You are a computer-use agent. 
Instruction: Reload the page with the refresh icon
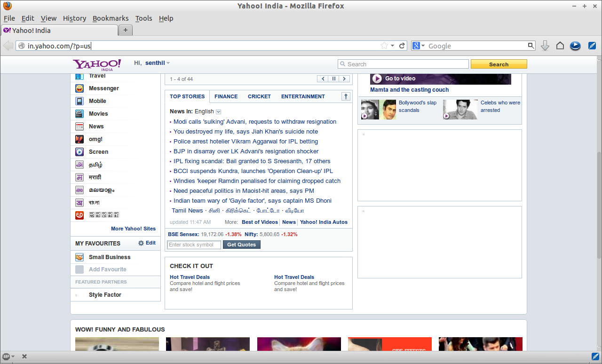click(402, 46)
